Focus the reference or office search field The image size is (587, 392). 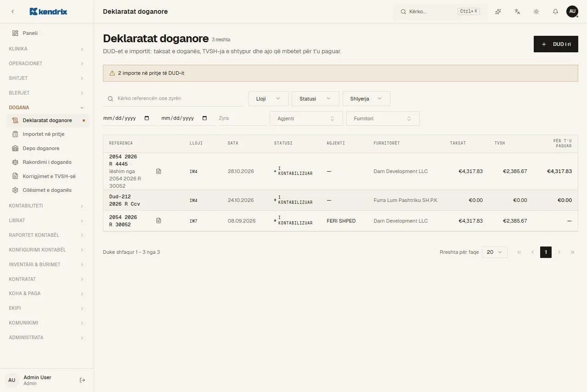pos(173,98)
